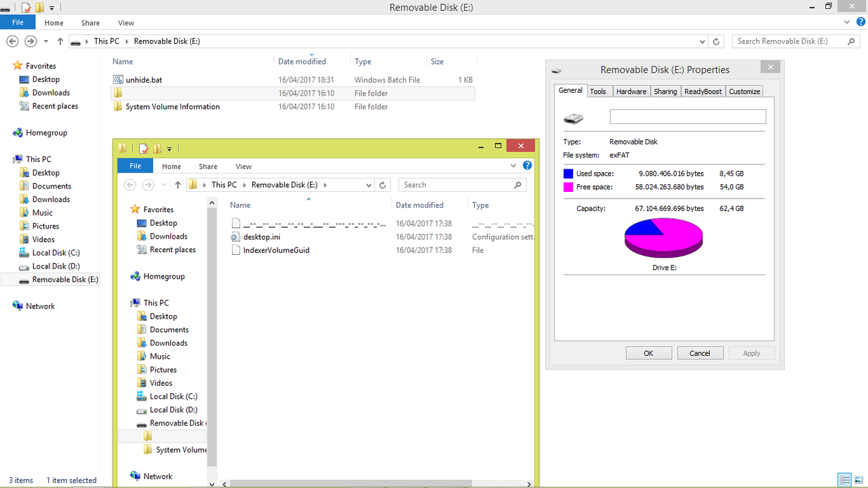
Task: Click Up arrow in main Explorer address bar
Action: pos(60,41)
